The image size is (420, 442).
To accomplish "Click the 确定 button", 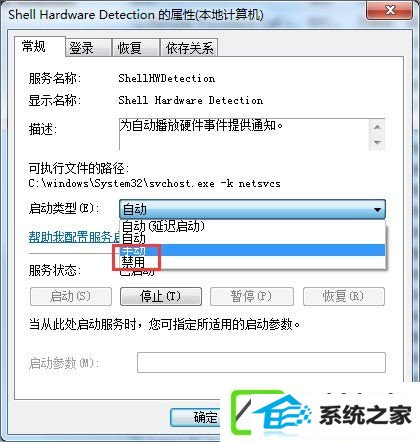I will tap(195, 417).
